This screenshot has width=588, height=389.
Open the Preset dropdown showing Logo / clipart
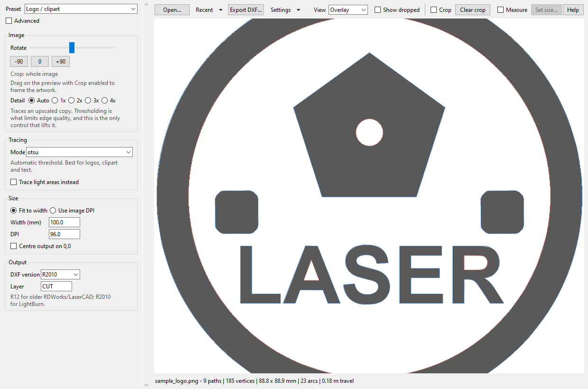pyautogui.click(x=81, y=9)
